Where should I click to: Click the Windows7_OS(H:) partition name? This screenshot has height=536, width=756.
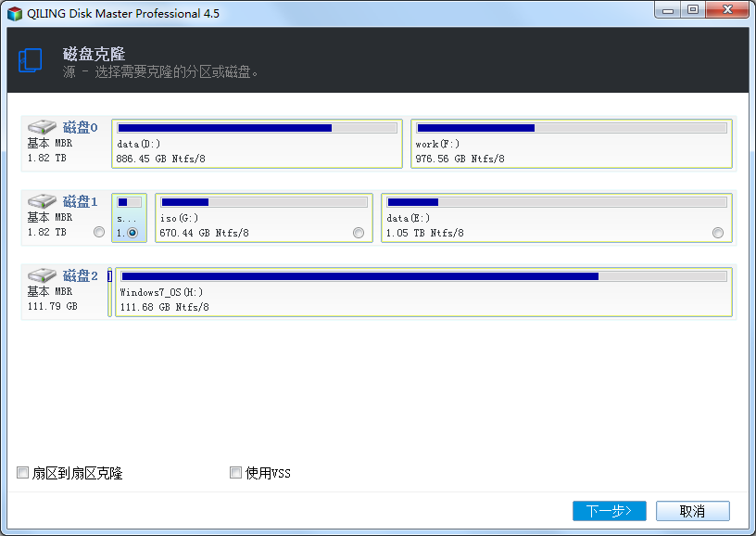pos(161,292)
